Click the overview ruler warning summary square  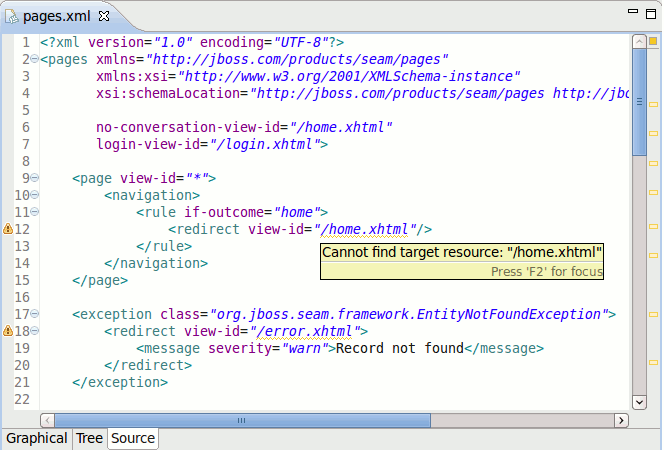[x=653, y=41]
